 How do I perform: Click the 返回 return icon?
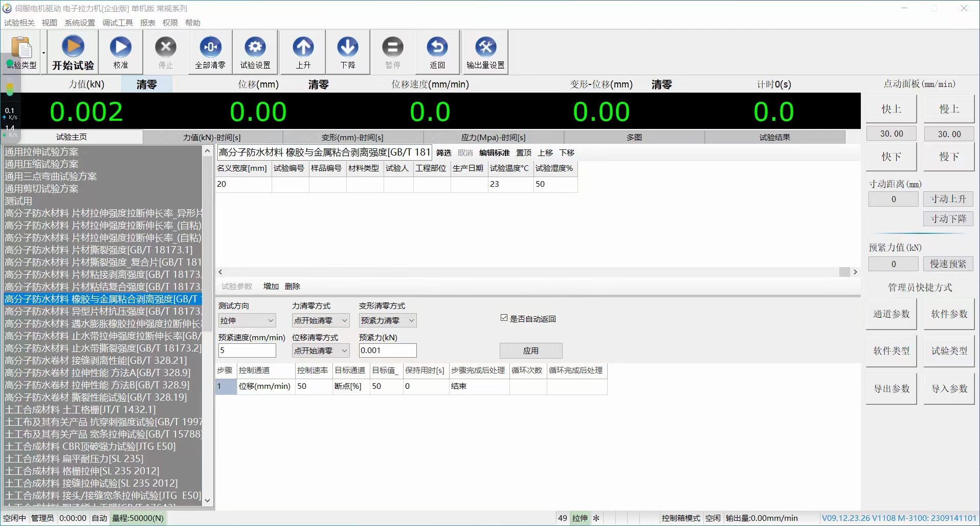pos(437,52)
